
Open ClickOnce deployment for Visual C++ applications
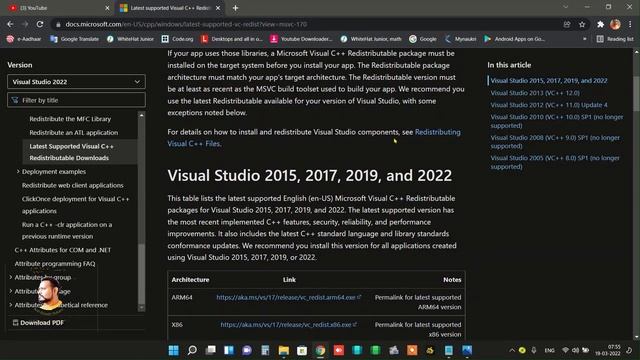pos(76,205)
